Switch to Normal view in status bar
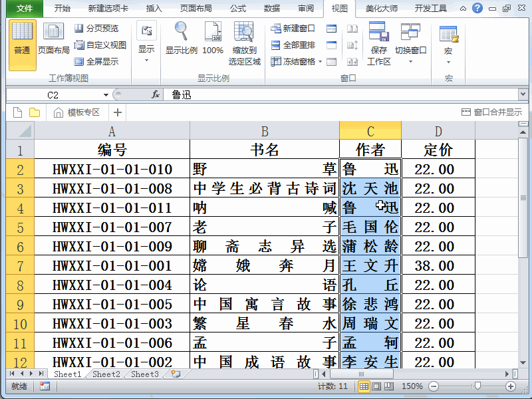 tap(364, 386)
